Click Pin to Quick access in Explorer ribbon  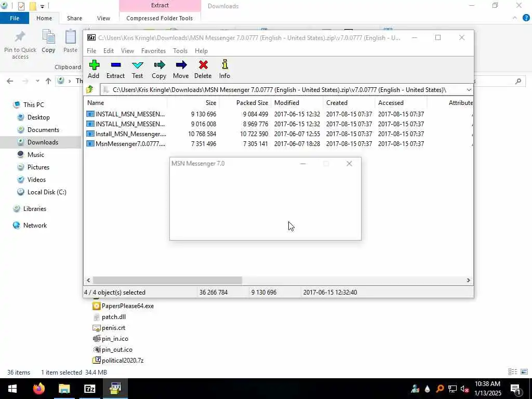20,45
